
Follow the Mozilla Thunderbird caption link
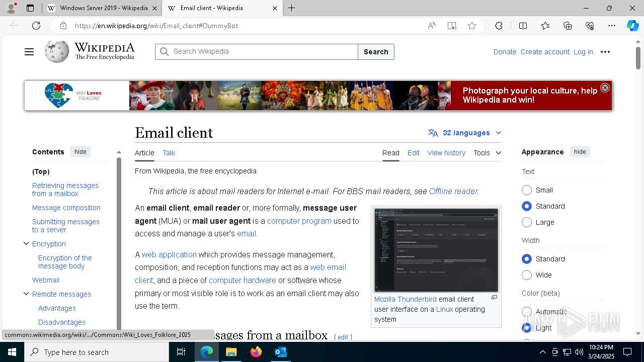click(406, 299)
